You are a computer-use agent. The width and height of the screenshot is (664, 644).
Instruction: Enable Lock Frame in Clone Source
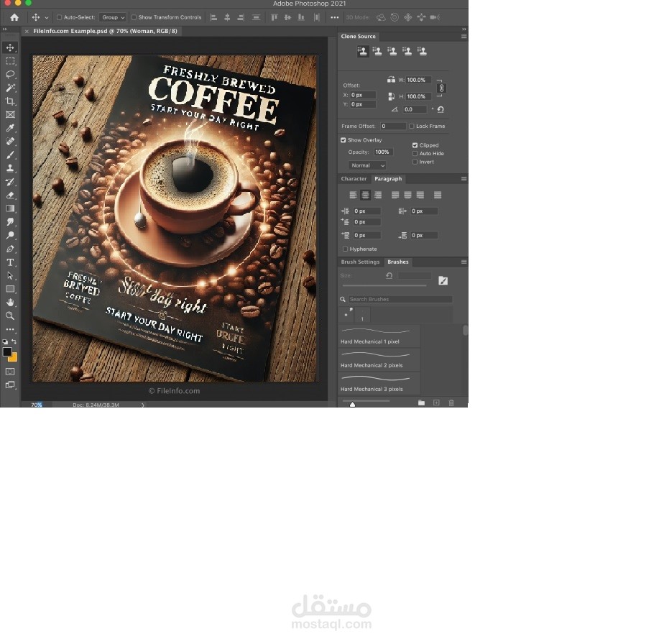(411, 126)
